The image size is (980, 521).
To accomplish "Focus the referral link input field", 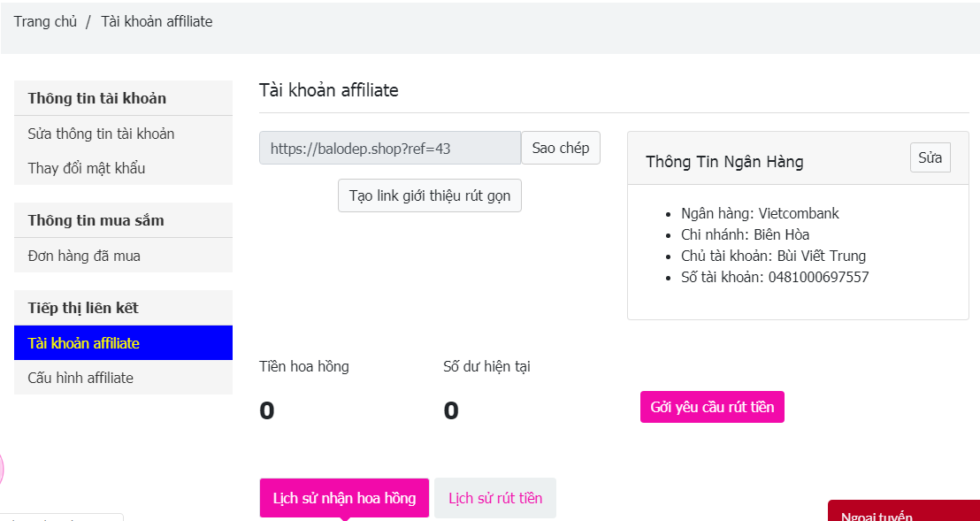I will 389,149.
